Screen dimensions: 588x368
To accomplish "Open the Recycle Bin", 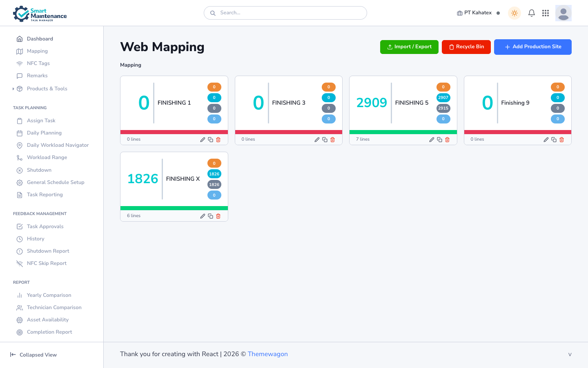I will (466, 47).
